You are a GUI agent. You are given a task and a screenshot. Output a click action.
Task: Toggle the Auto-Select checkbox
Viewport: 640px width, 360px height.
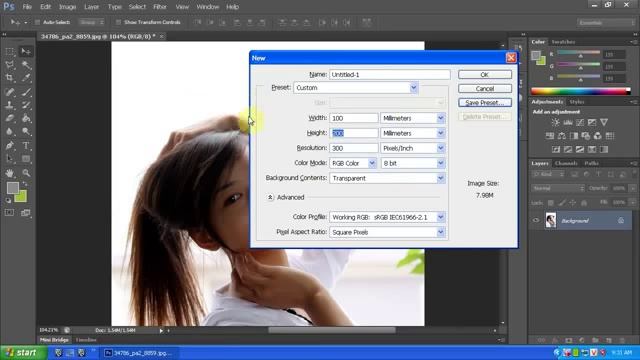[37, 22]
